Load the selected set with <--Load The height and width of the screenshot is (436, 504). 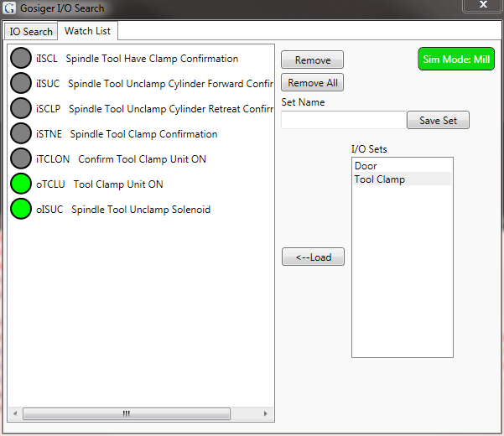313,257
